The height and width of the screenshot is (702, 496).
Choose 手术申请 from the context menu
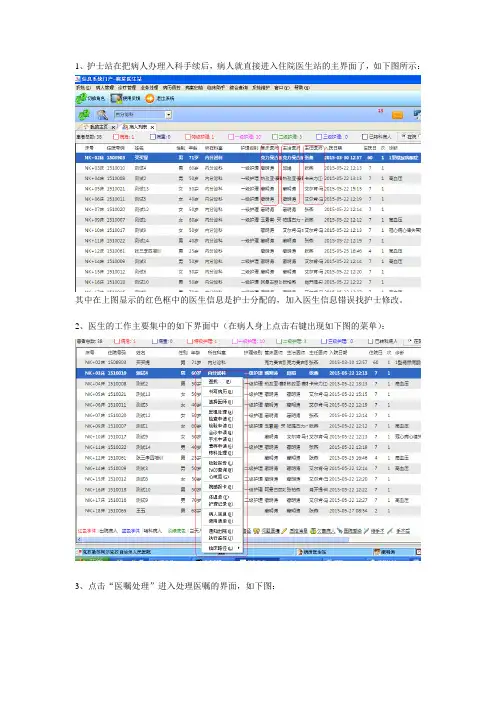click(x=221, y=440)
